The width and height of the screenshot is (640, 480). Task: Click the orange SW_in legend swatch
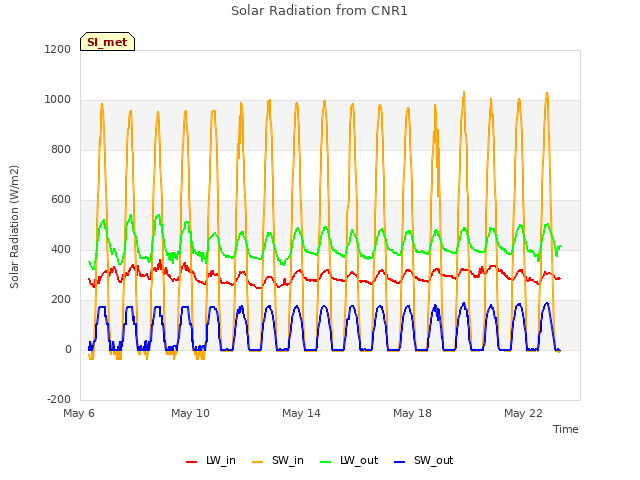pyautogui.click(x=258, y=462)
